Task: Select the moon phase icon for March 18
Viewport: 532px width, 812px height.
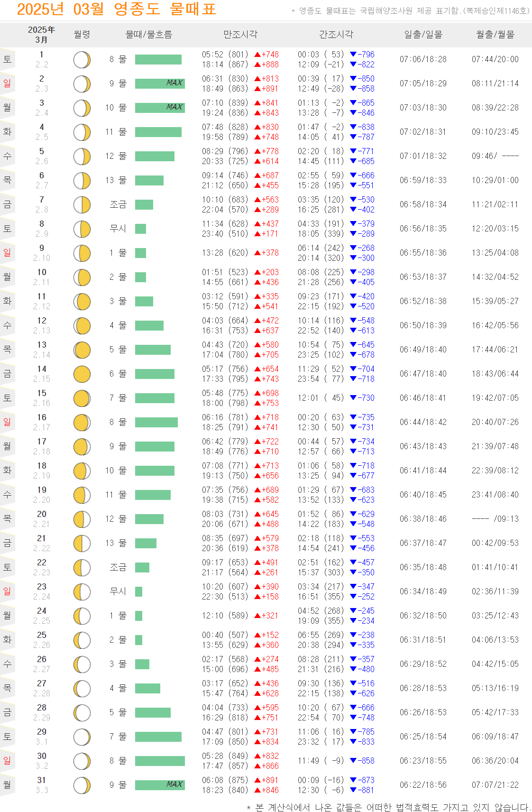Action: [82, 471]
